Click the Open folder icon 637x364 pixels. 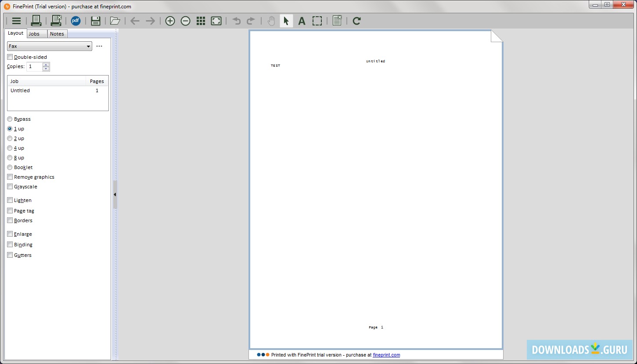(115, 21)
